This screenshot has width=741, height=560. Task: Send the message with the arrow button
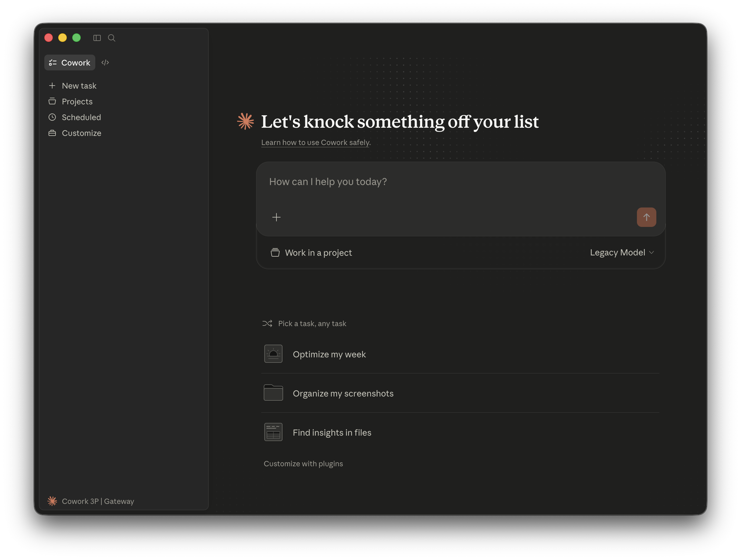(x=646, y=218)
